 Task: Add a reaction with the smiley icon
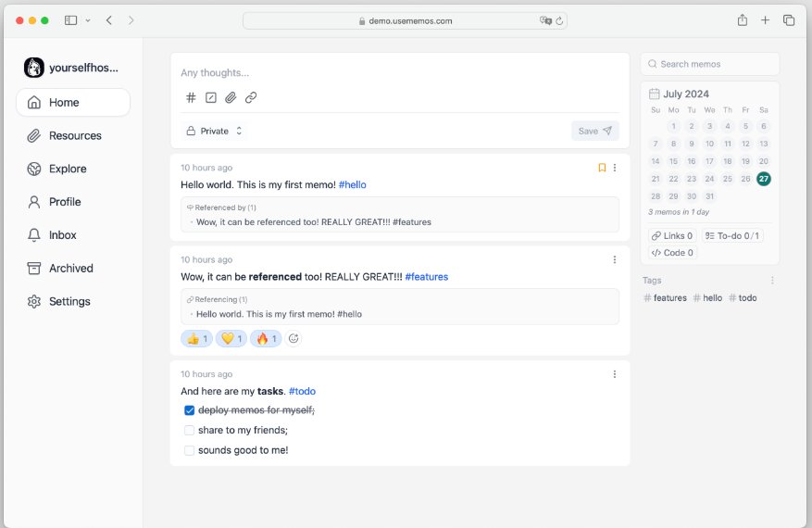[294, 339]
